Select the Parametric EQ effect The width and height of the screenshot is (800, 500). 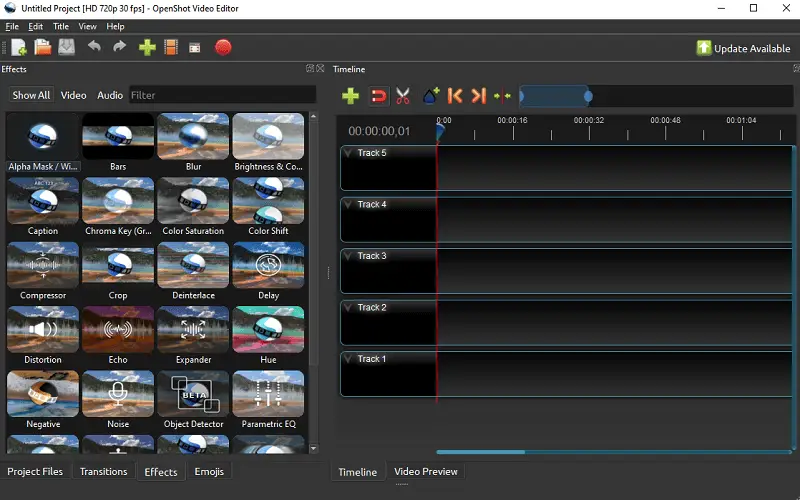click(x=268, y=399)
